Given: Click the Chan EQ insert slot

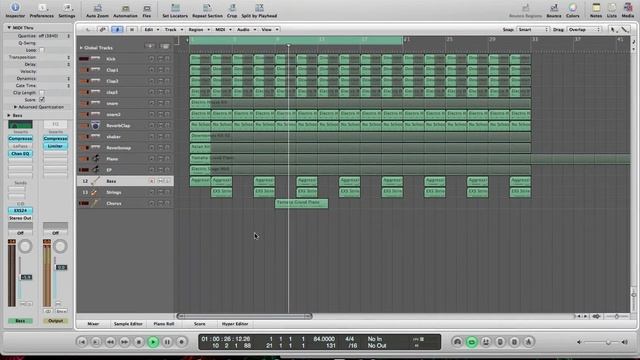Looking at the screenshot, I should (20, 153).
